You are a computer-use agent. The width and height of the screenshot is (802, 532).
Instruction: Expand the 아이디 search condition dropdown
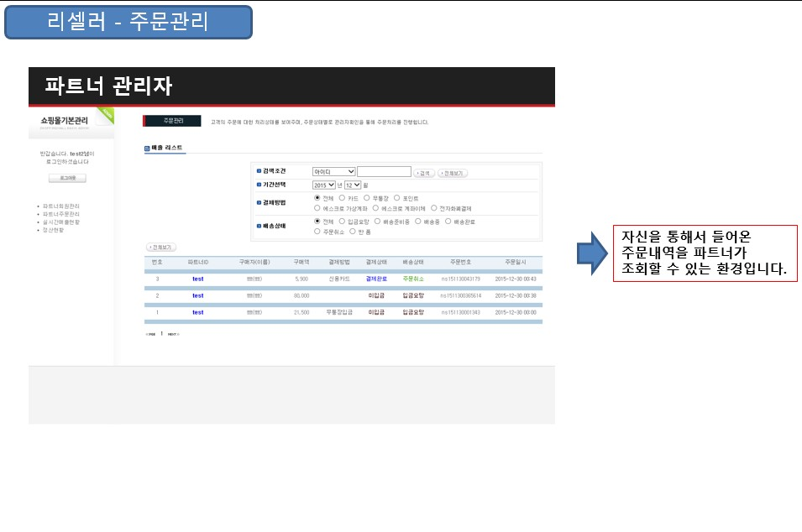pyautogui.click(x=333, y=172)
